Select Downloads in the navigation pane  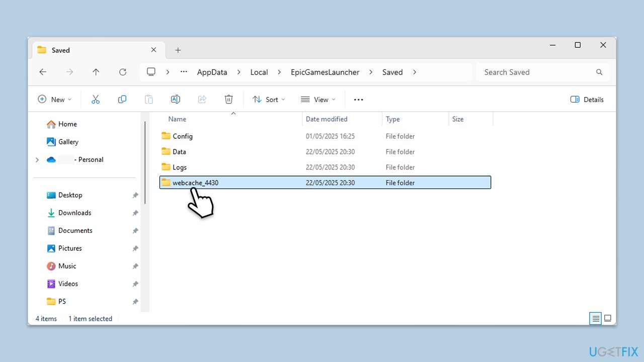click(74, 213)
